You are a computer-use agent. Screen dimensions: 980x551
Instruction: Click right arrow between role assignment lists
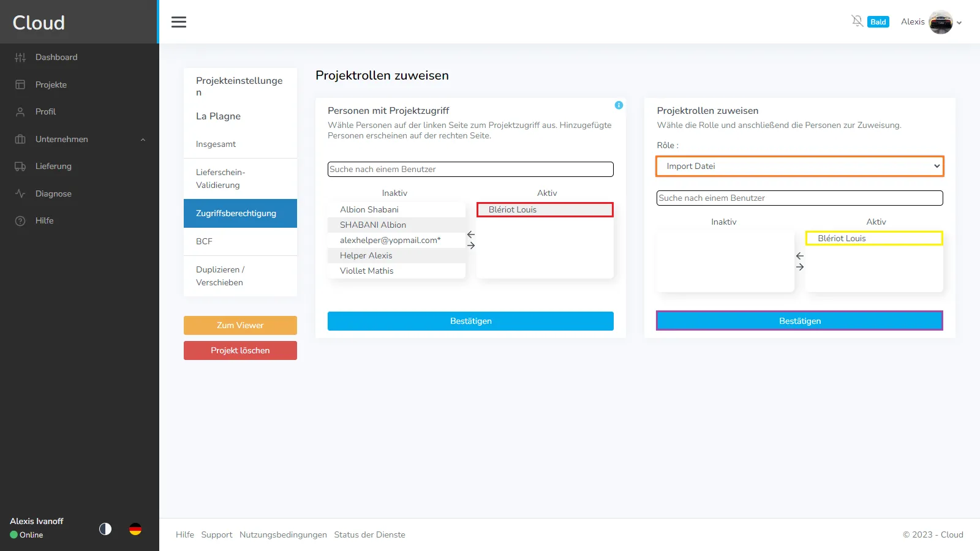pos(800,267)
